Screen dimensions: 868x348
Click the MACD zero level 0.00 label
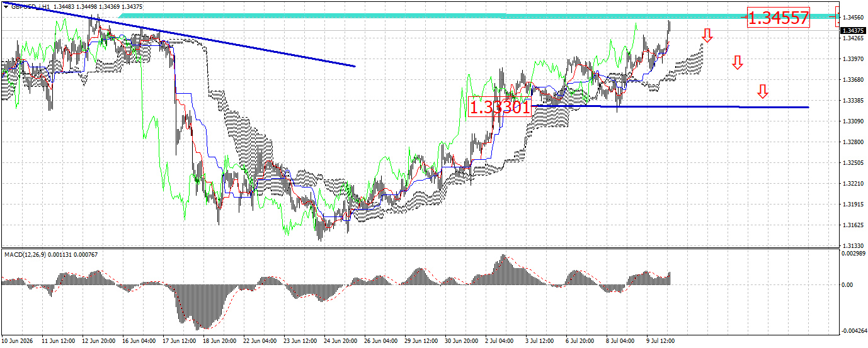847,285
